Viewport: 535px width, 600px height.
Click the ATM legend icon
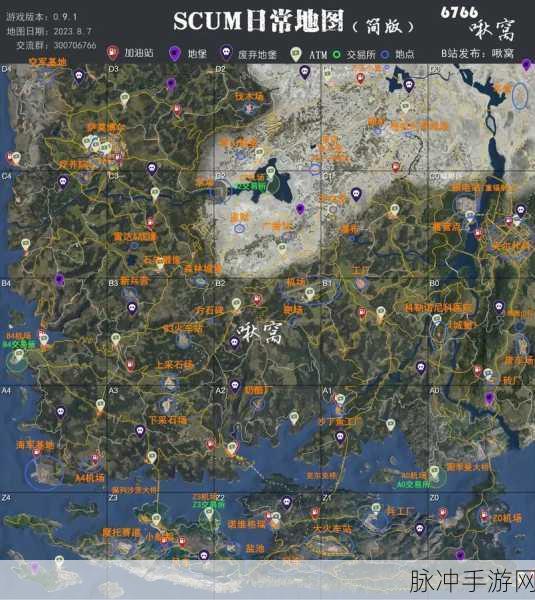[x=295, y=54]
